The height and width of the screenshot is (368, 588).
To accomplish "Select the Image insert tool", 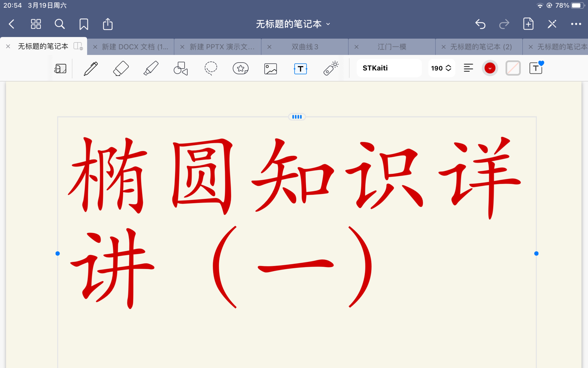I will 271,69.
